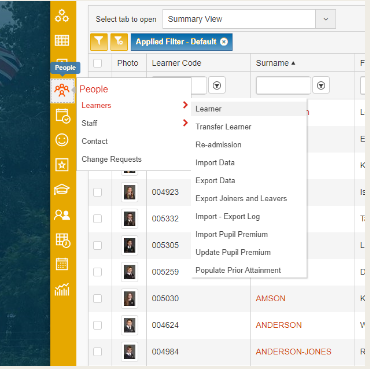Screen dimensions: 370x369
Task: Open the bar chart analytics icon
Action: pos(62,289)
